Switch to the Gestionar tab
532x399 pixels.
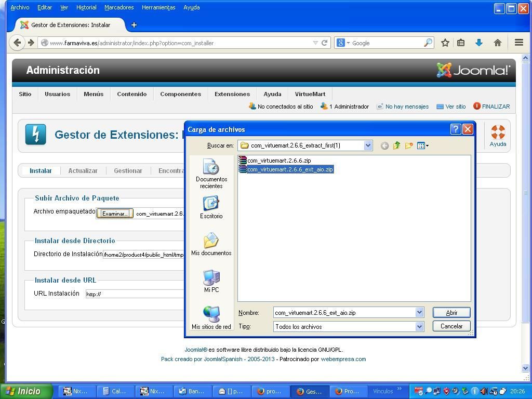pyautogui.click(x=128, y=170)
